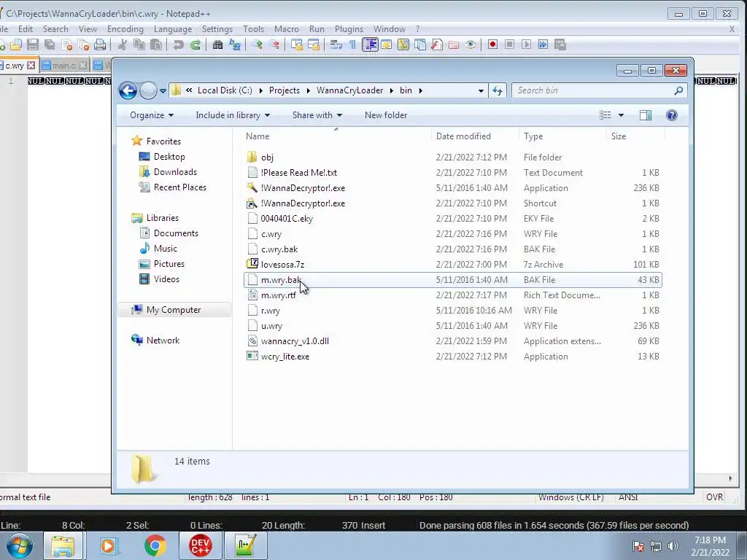Click the green Redo arrow icon

(196, 44)
